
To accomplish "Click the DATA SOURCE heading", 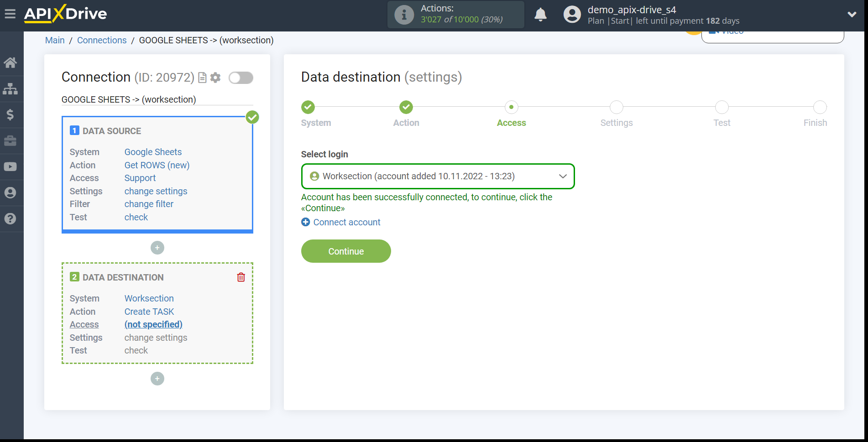I will (112, 131).
